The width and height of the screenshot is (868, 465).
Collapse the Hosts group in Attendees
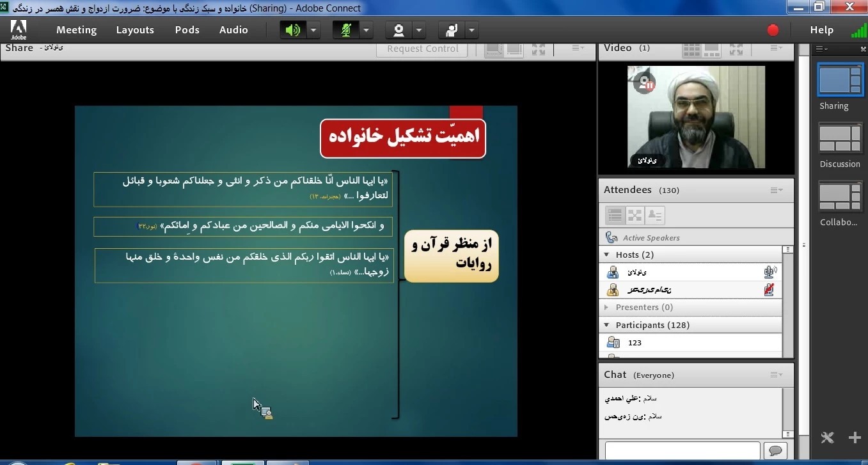point(607,255)
